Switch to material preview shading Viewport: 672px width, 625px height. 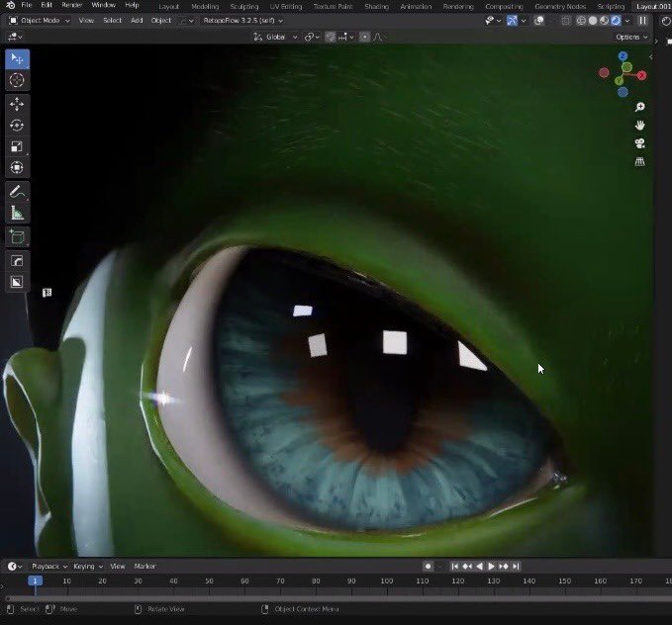(x=605, y=21)
